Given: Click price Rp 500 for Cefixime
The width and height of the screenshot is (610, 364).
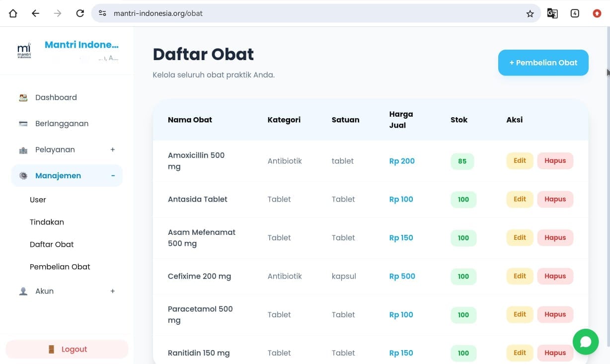Looking at the screenshot, I should point(402,276).
